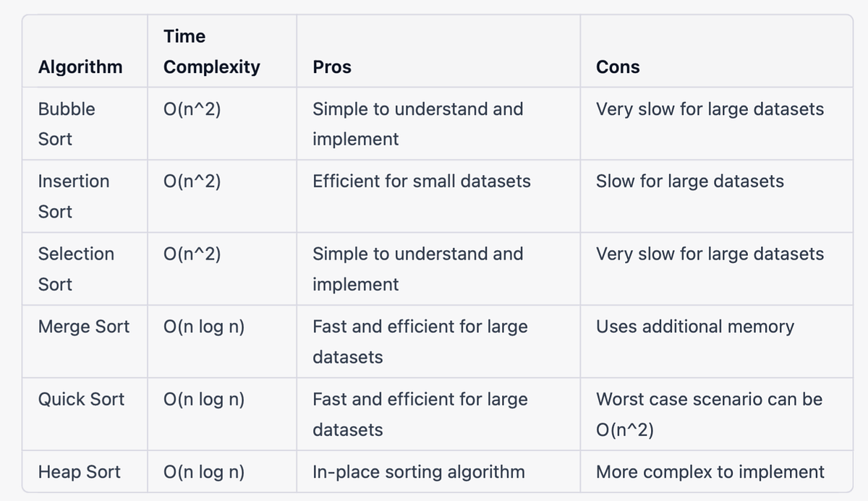Select the Bubble Sort cell
Screen dimensions: 868x501
point(85,124)
